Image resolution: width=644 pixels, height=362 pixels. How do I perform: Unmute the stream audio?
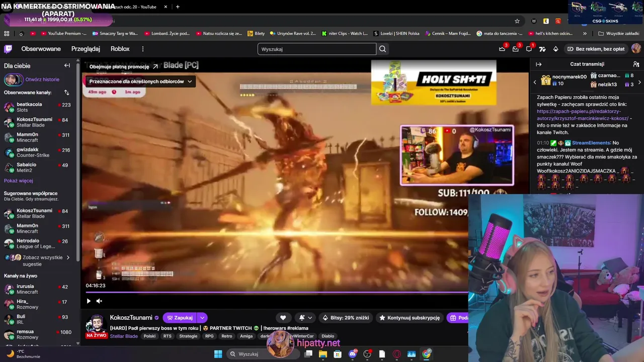(99, 301)
